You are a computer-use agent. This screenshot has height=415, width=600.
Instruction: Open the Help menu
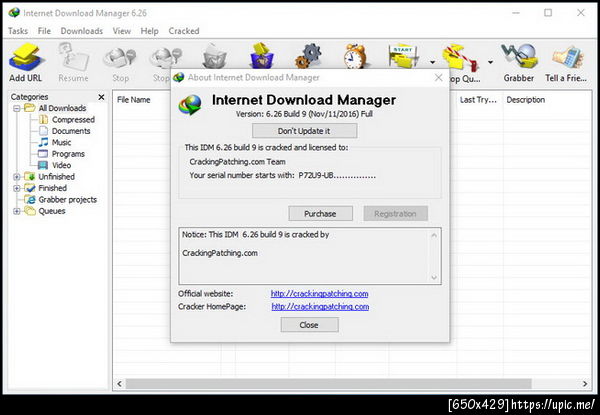pyautogui.click(x=149, y=31)
